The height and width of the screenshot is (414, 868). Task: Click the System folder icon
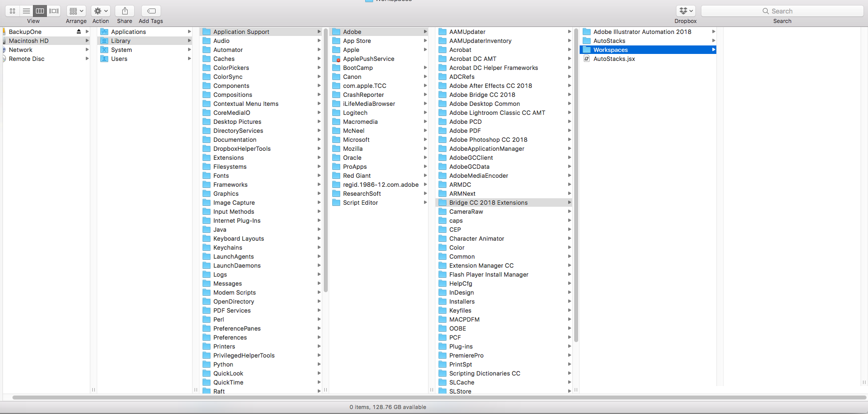pos(104,50)
